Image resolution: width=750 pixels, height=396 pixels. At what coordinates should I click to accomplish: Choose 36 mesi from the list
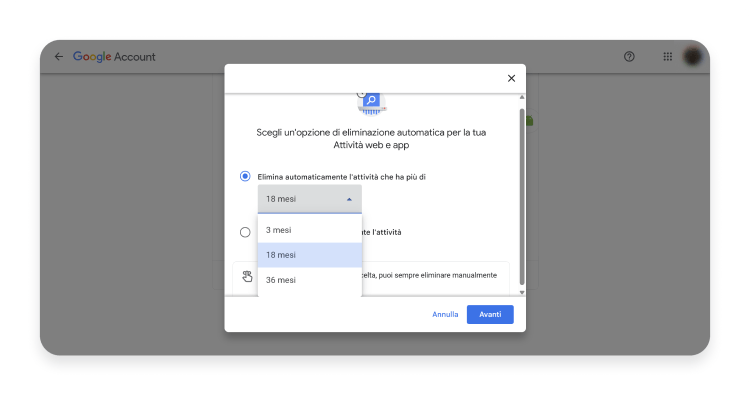[309, 280]
